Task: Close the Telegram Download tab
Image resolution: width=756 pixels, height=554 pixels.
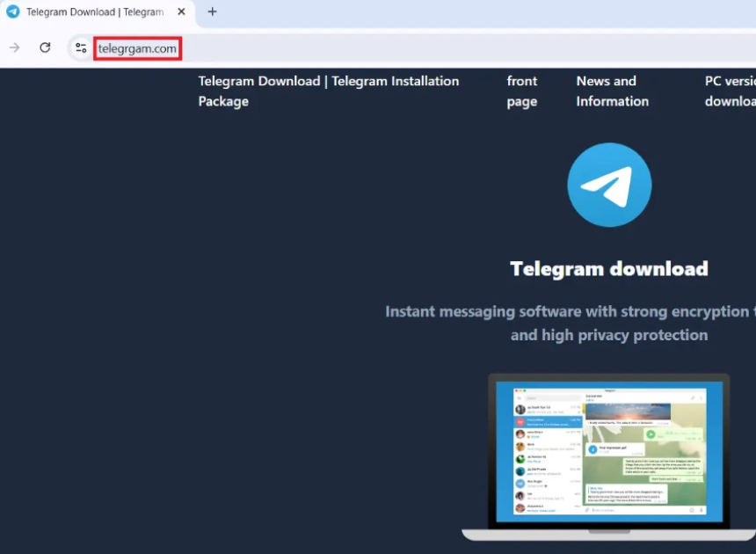Action: 181,12
